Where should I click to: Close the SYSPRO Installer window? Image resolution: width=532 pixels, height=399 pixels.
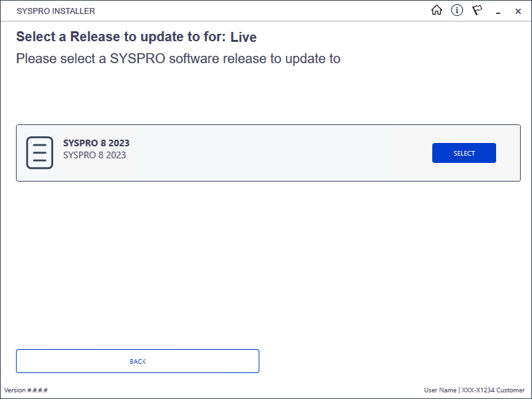pyautogui.click(x=518, y=11)
